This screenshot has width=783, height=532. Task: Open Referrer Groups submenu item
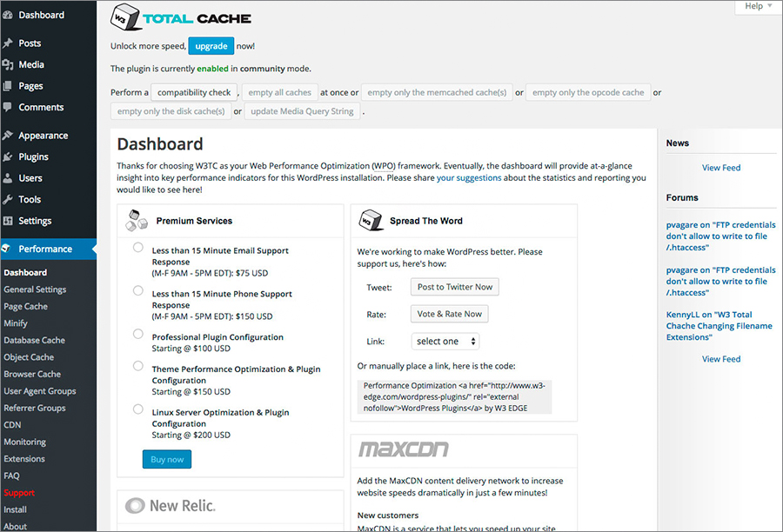pos(35,409)
